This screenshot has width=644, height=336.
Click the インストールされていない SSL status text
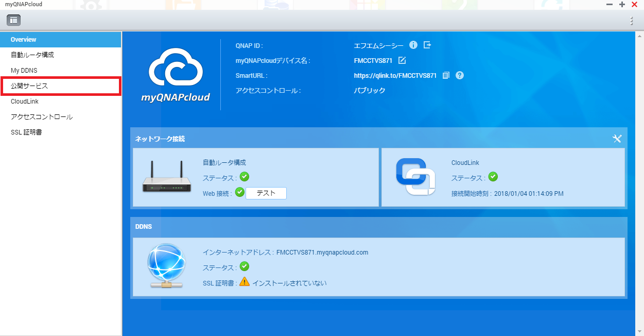click(x=289, y=283)
